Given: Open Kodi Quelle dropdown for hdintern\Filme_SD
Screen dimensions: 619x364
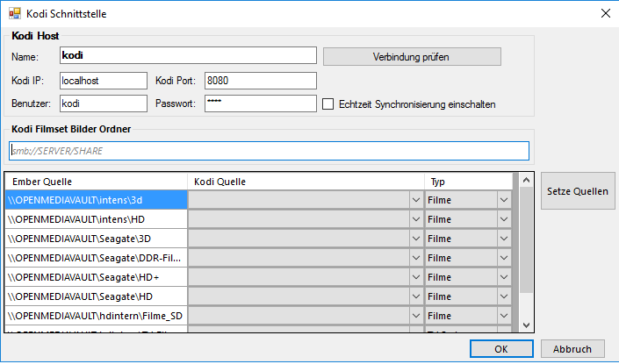Looking at the screenshot, I should (415, 316).
